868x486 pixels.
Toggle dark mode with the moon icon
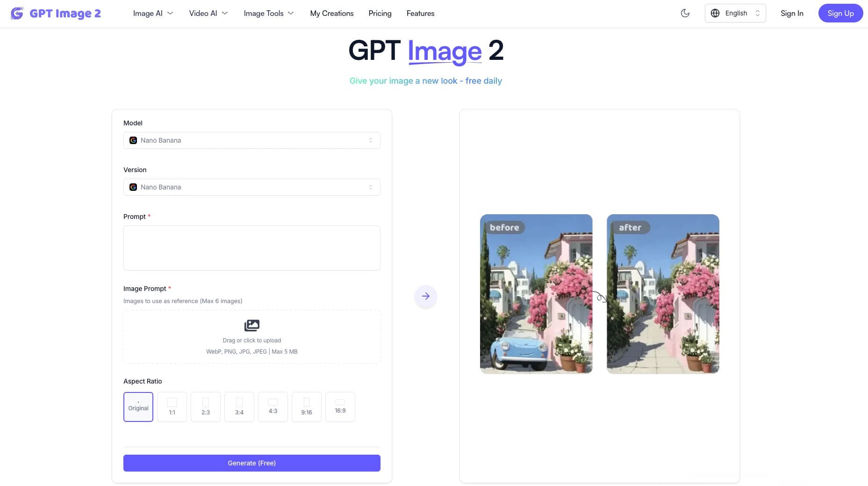pos(685,13)
